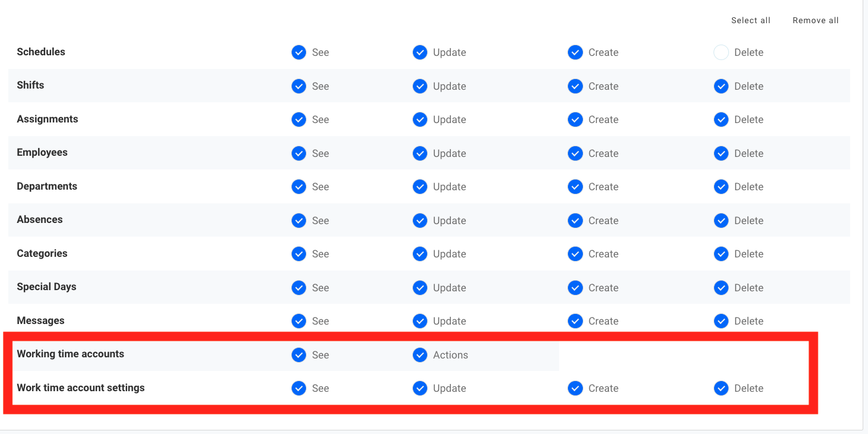Toggle Delete permission for Messages

(x=721, y=321)
